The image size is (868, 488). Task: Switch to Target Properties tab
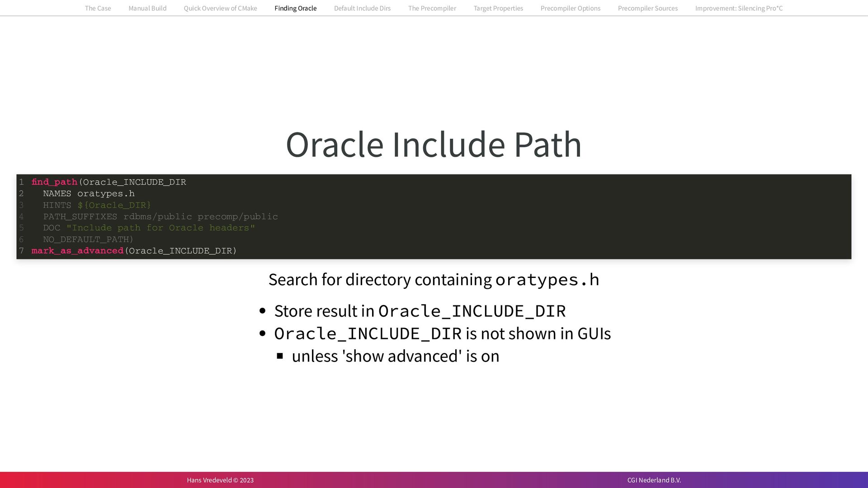click(x=498, y=8)
